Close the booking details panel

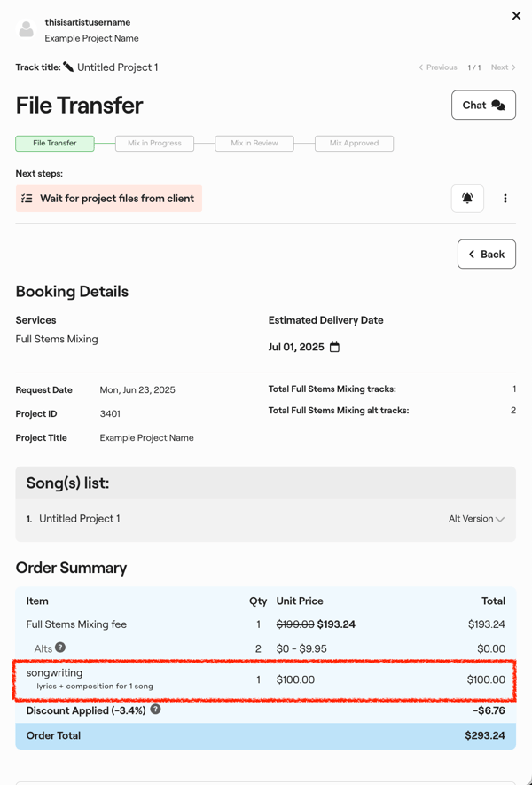coord(516,15)
